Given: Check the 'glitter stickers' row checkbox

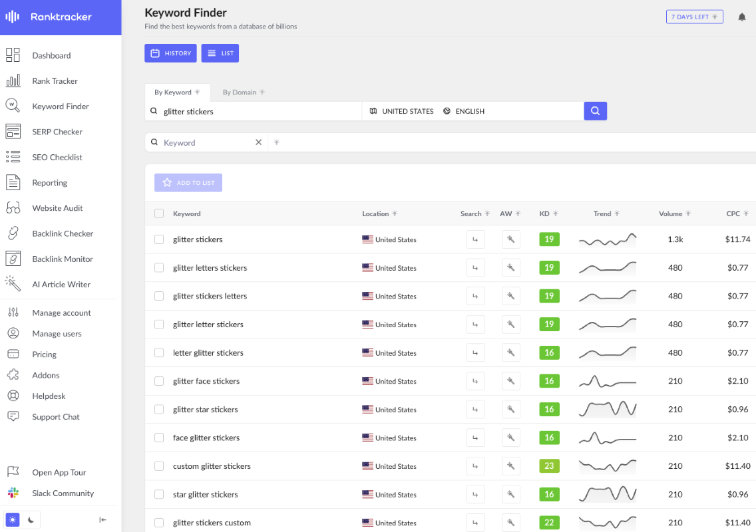Looking at the screenshot, I should pos(159,239).
